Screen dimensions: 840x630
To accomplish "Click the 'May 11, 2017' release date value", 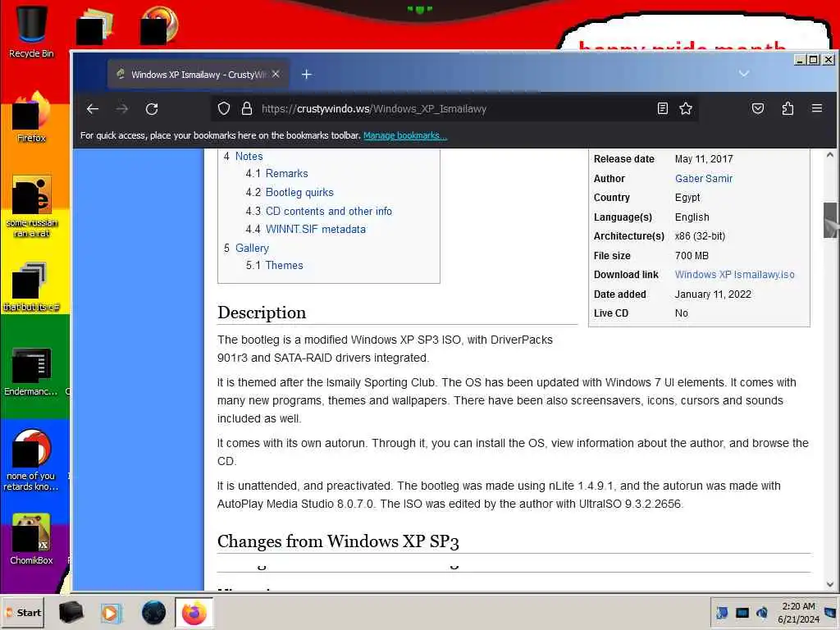I will pos(703,159).
